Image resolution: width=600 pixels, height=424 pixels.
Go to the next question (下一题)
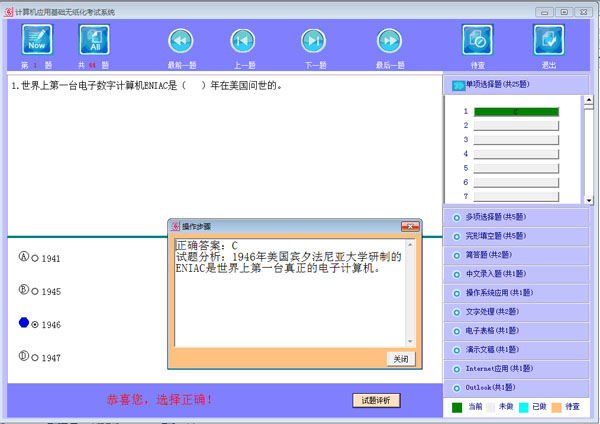pyautogui.click(x=314, y=40)
